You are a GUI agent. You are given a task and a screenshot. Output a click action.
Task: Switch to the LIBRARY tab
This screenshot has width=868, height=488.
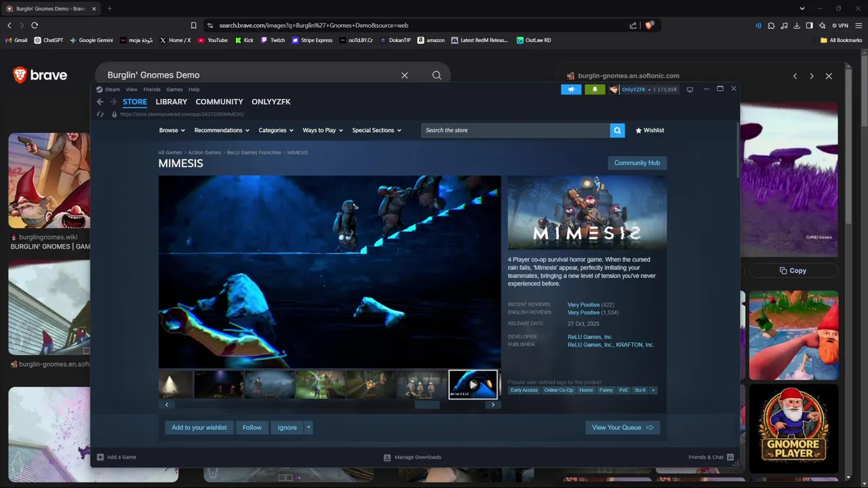click(x=171, y=102)
